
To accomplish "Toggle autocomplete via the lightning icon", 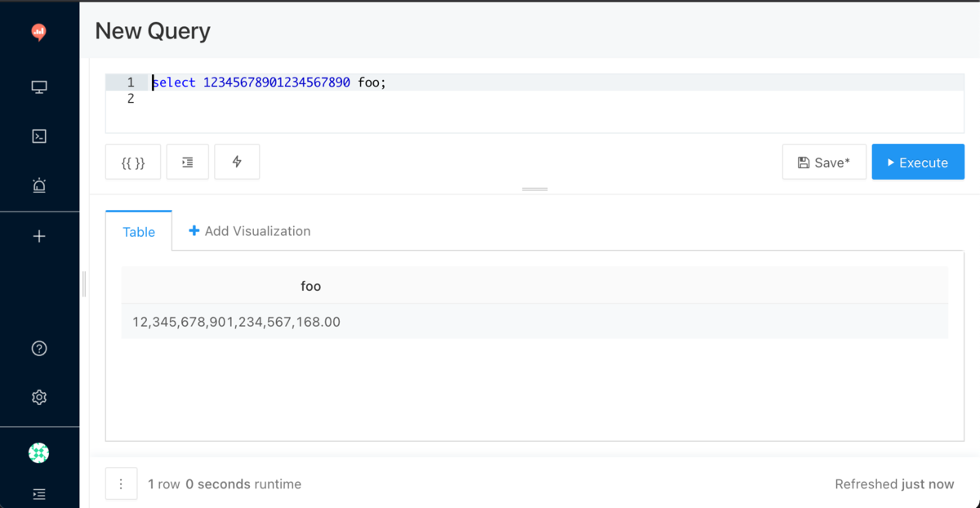I will (237, 162).
